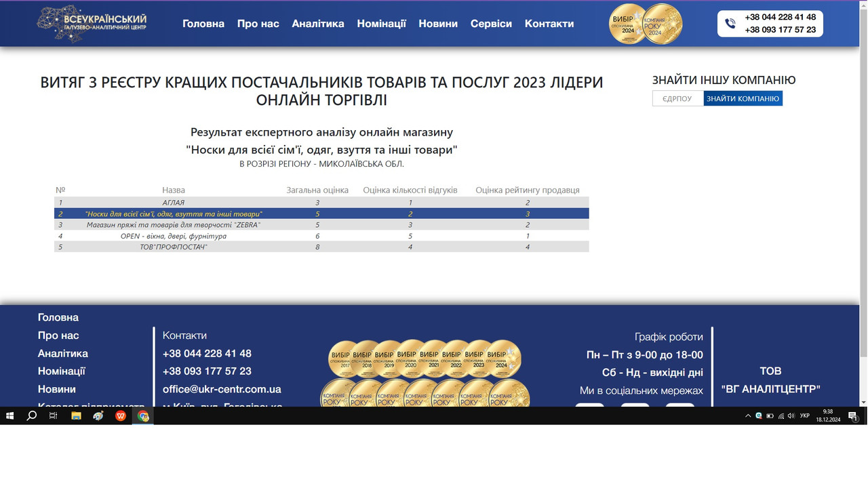Click the ЗНАЙТИ КОМПАНІЮ button
The width and height of the screenshot is (868, 488).
pyautogui.click(x=743, y=98)
